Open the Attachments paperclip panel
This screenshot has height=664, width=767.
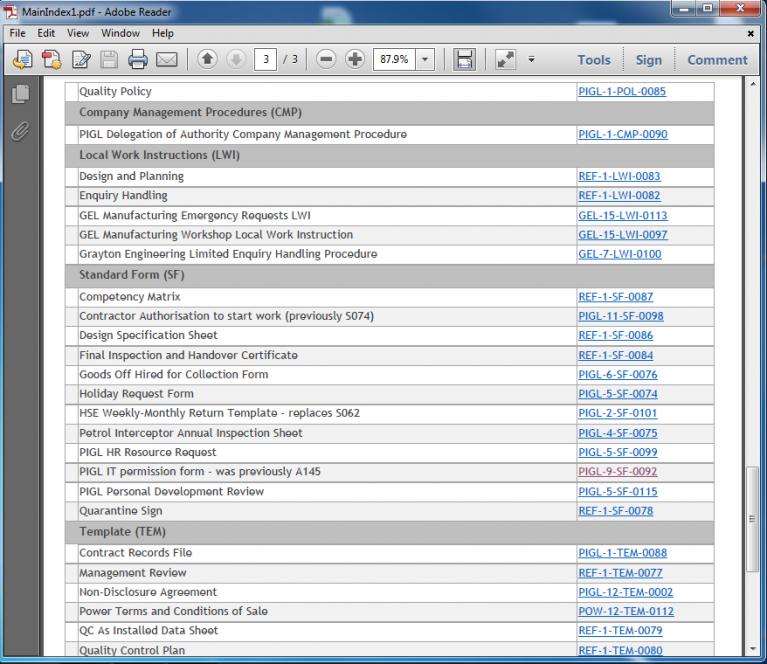21,131
